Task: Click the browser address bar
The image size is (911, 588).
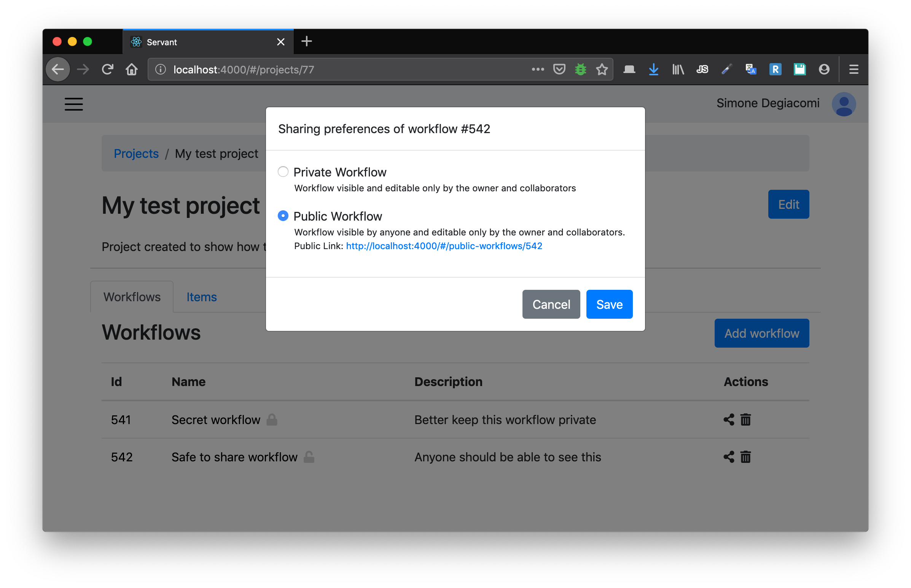Action: tap(344, 70)
